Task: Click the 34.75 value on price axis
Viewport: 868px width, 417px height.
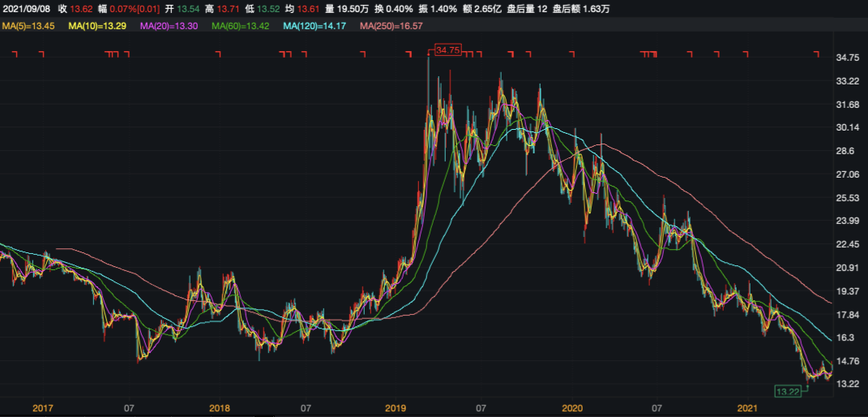Action: [x=846, y=58]
